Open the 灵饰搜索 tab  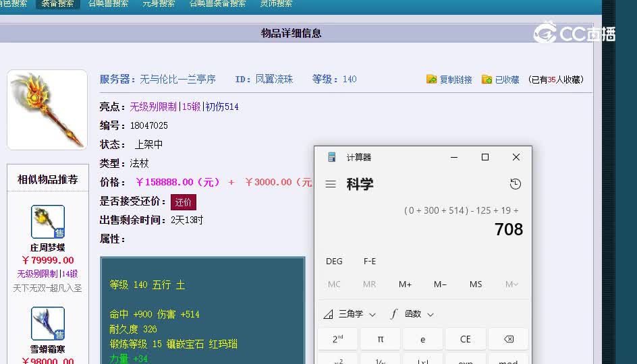pos(276,3)
